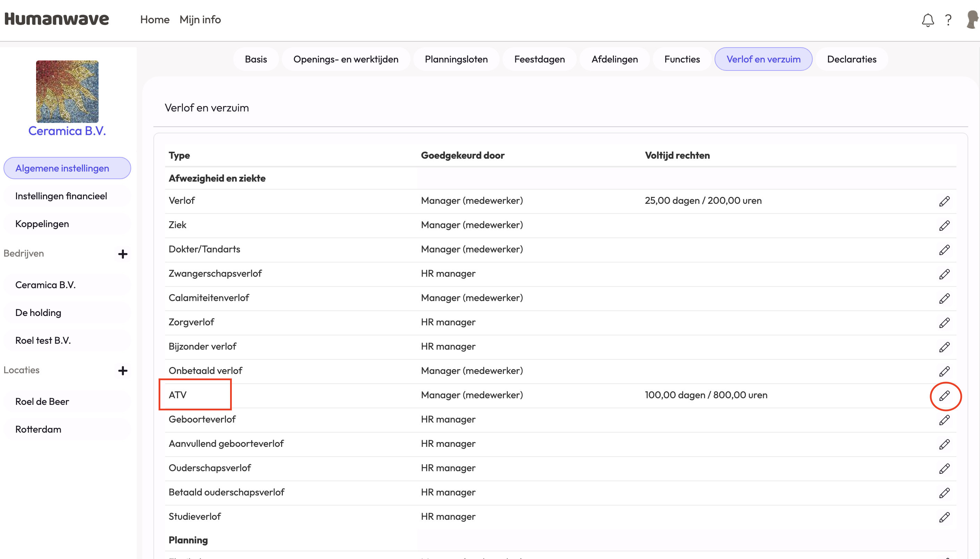Add a new company with Bedrijven plus
This screenshot has width=980, height=559.
(x=123, y=254)
